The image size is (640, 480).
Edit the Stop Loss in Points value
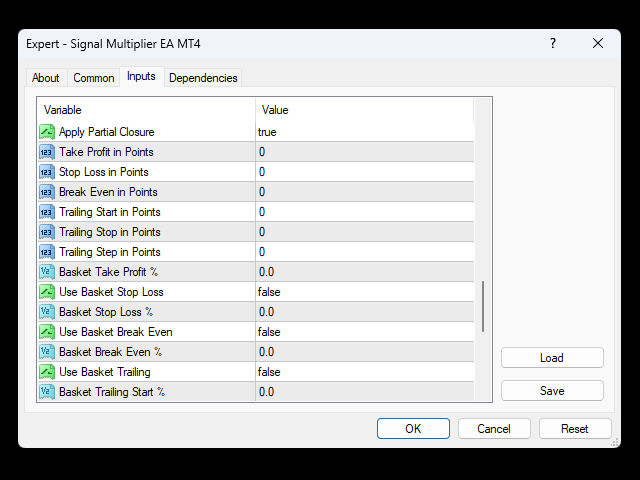coord(365,172)
